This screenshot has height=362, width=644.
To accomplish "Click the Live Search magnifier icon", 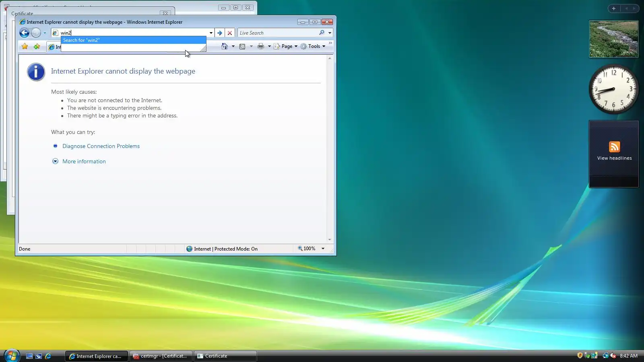I will (x=322, y=33).
